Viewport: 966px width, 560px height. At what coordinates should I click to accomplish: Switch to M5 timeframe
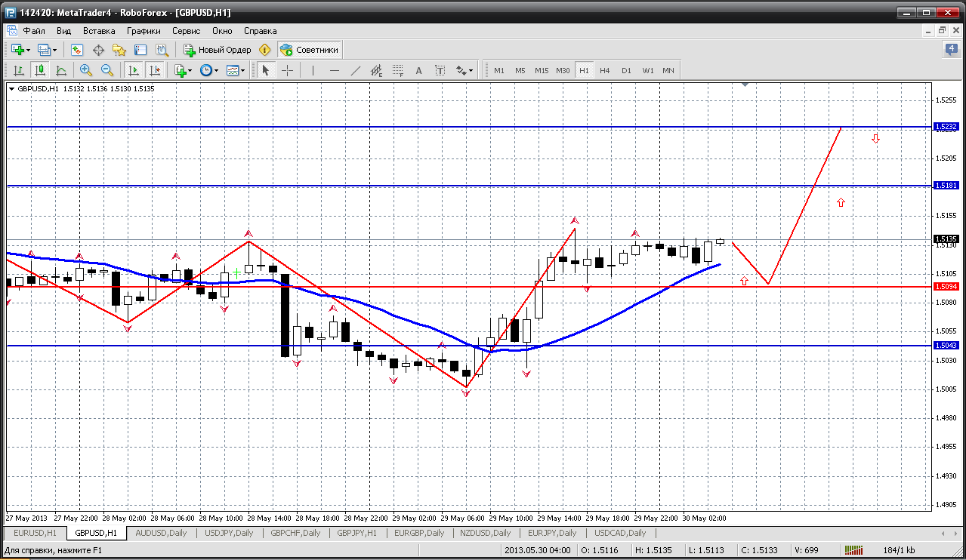520,70
